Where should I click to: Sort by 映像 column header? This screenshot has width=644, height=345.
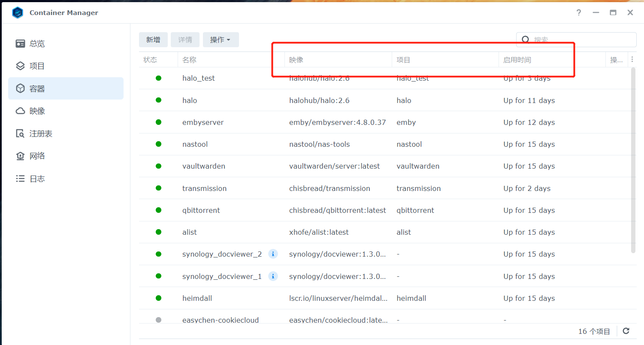point(338,60)
